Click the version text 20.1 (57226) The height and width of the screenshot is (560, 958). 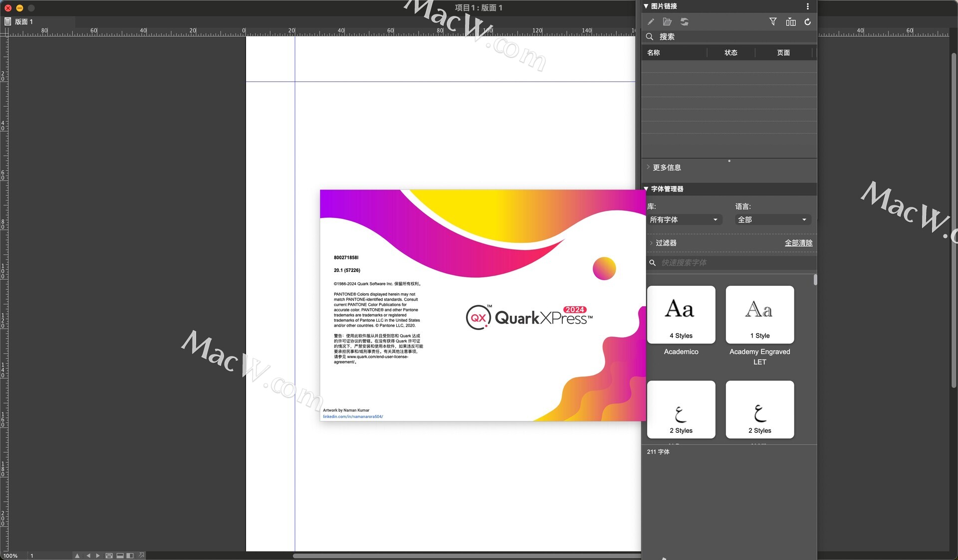(347, 270)
